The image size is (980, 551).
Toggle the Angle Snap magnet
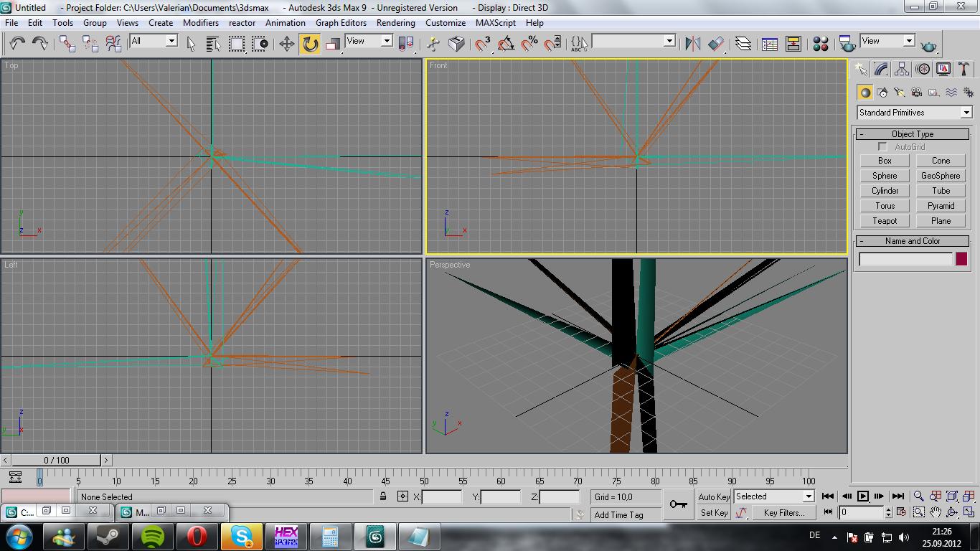(x=506, y=44)
